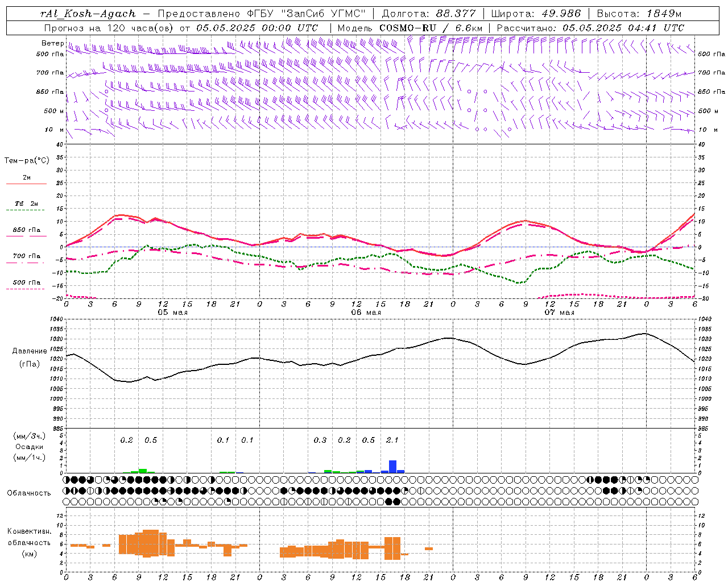
Task: Click the Ветер wind panel label
Action: [x=53, y=43]
